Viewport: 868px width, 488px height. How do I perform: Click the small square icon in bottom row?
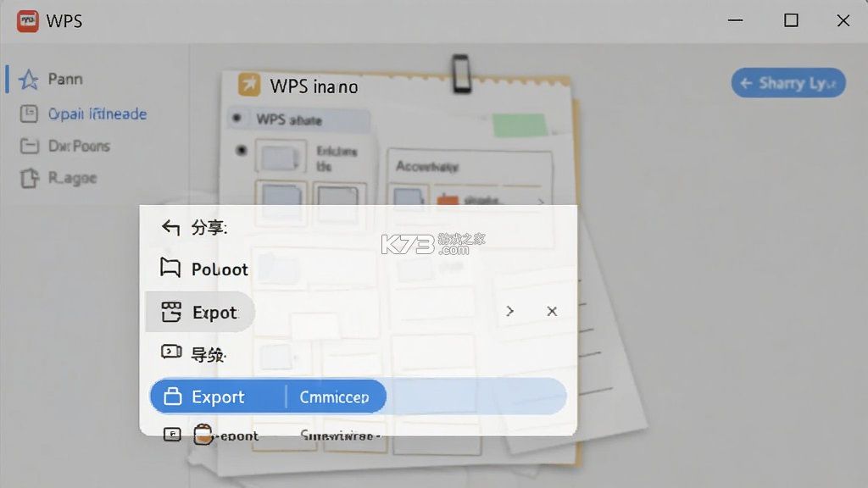click(172, 435)
